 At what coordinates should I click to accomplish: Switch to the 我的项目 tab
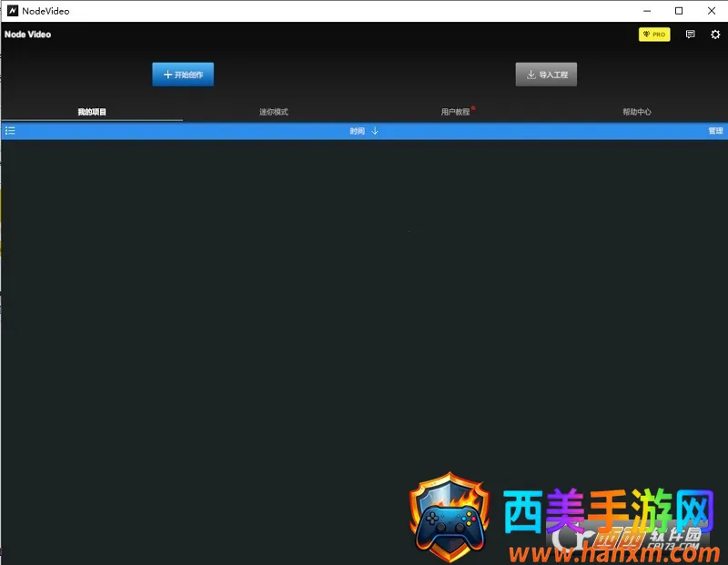(x=92, y=112)
